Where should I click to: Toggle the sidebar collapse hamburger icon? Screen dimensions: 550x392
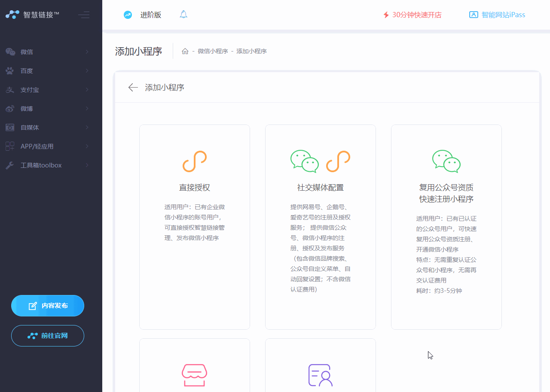(84, 15)
